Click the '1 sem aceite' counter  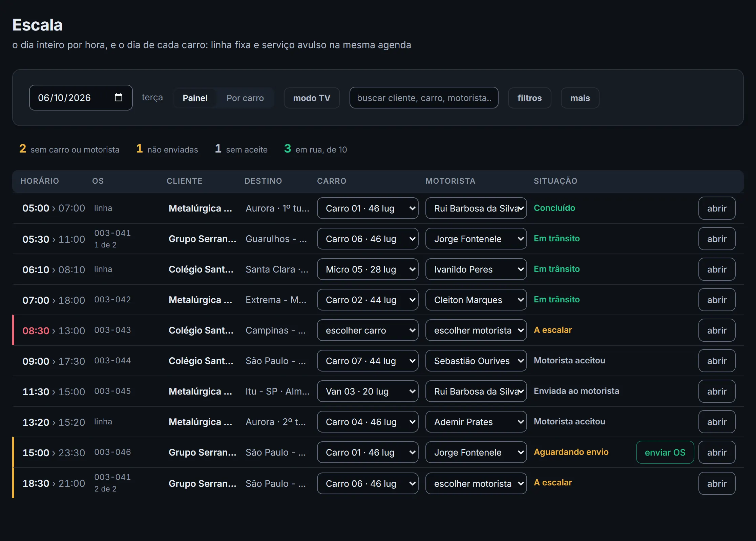(241, 149)
